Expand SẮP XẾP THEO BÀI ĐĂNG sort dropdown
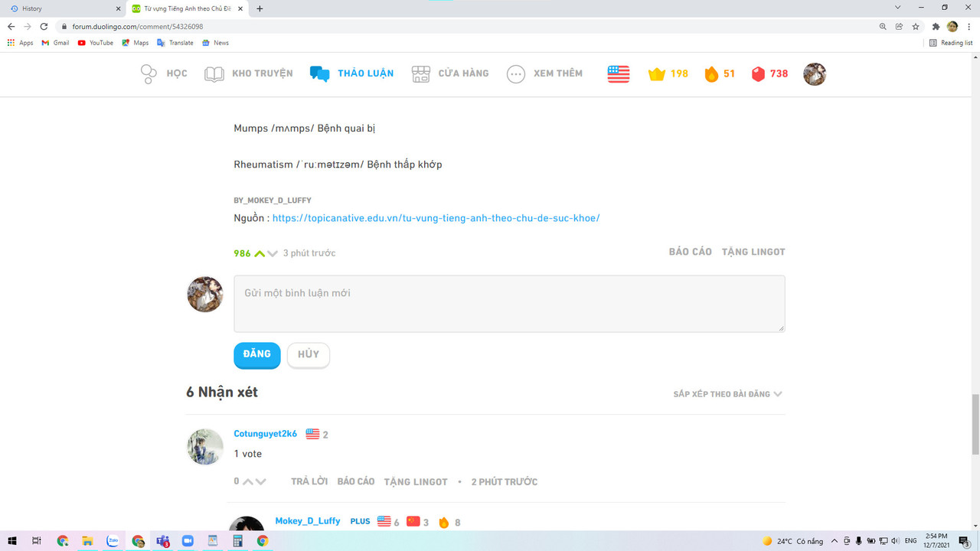The image size is (980, 551). 727,394
